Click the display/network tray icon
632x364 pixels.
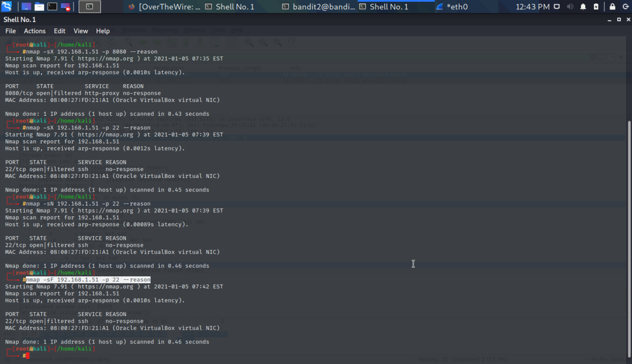(557, 7)
